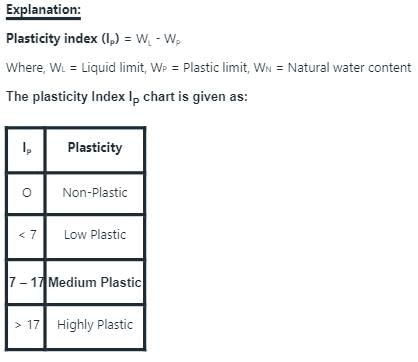
Task: Click the WL symbol in formula
Action: [144, 40]
